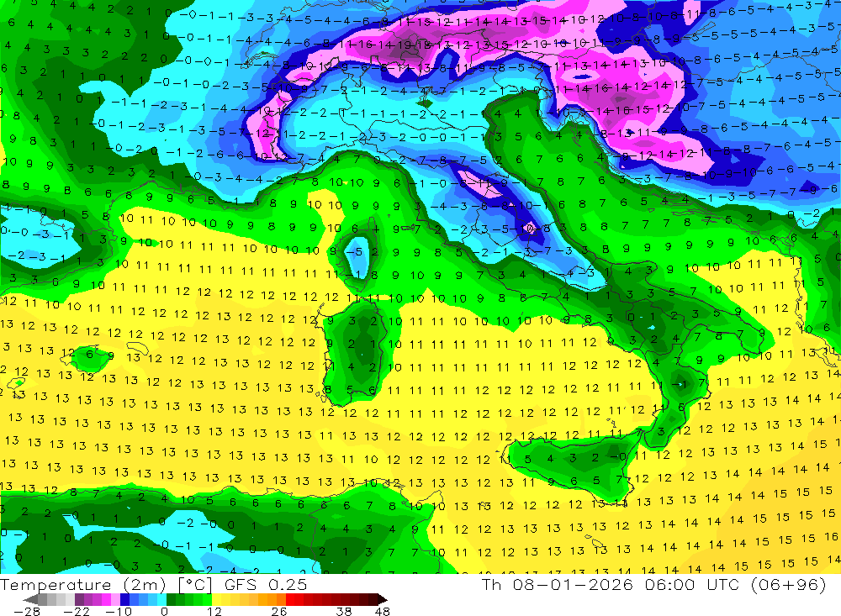Screen dimensions: 841x616
Task: Click the "-10" legend label
Action: click(x=119, y=612)
